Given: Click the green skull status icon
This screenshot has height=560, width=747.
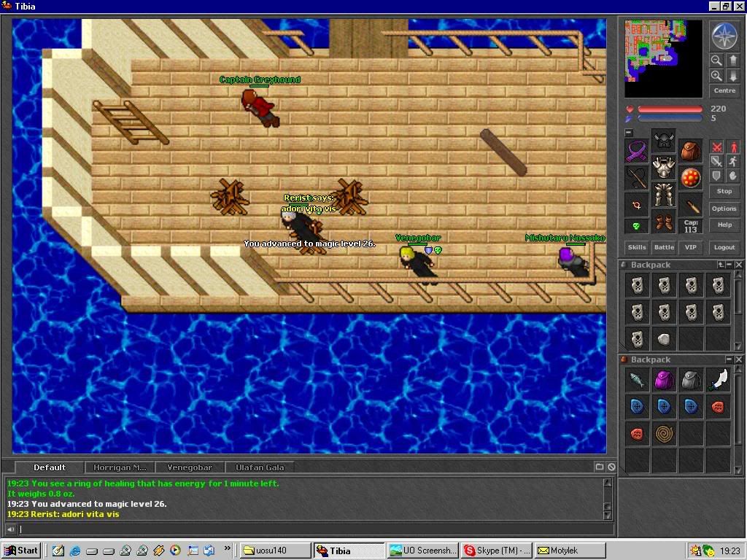Looking at the screenshot, I should coord(636,226).
